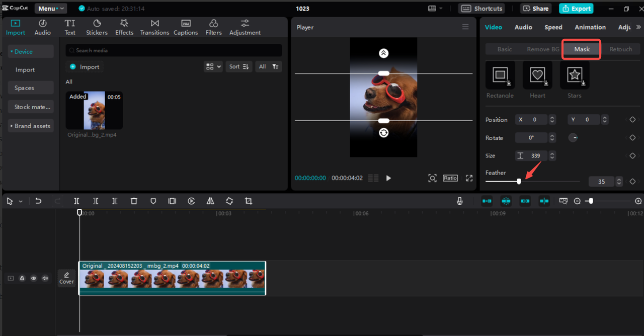Click the Share button
The height and width of the screenshot is (336, 644).
[536, 9]
